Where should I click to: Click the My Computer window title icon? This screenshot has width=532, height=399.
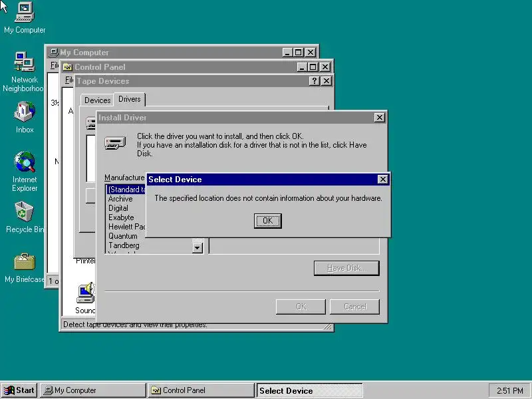54,53
